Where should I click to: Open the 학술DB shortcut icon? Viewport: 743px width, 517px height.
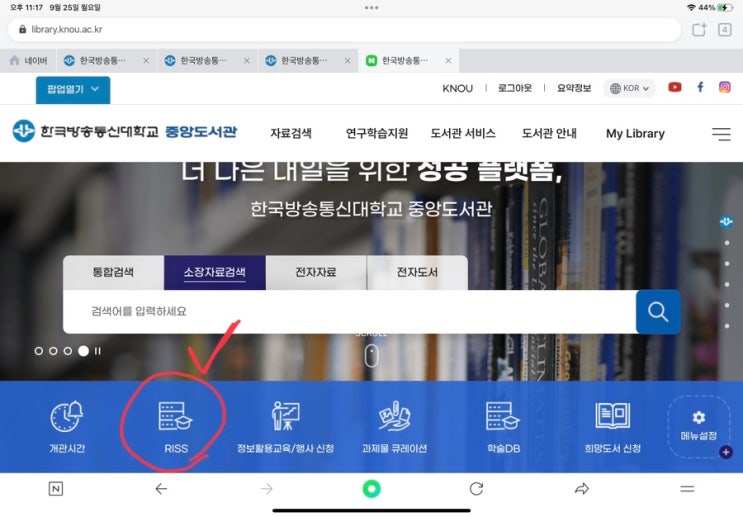coord(503,416)
